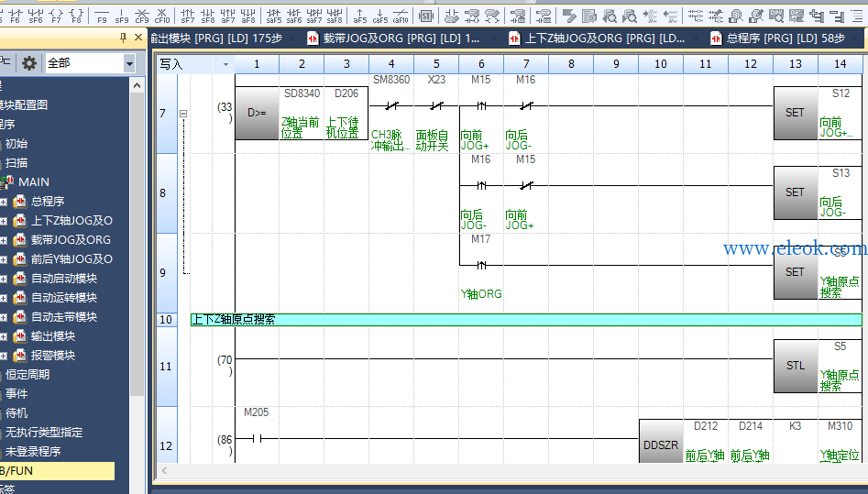
Task: Click the DBG magnifier toolbar icon
Action: tap(776, 16)
